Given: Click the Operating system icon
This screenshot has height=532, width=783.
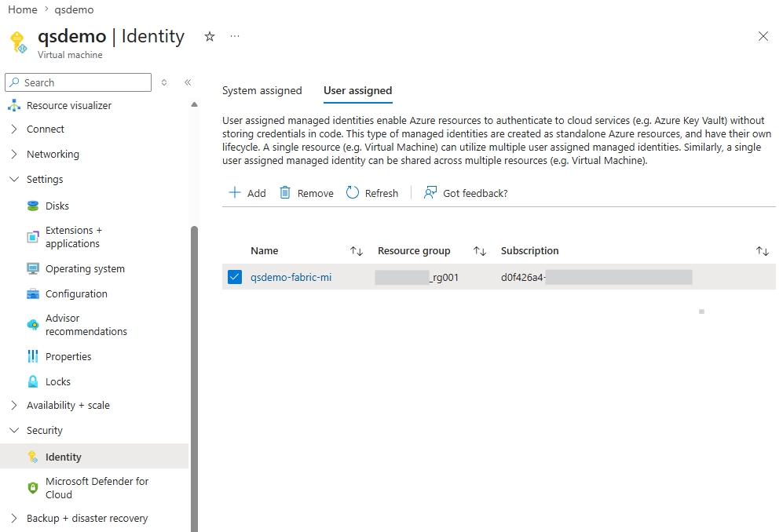Looking at the screenshot, I should tap(33, 268).
